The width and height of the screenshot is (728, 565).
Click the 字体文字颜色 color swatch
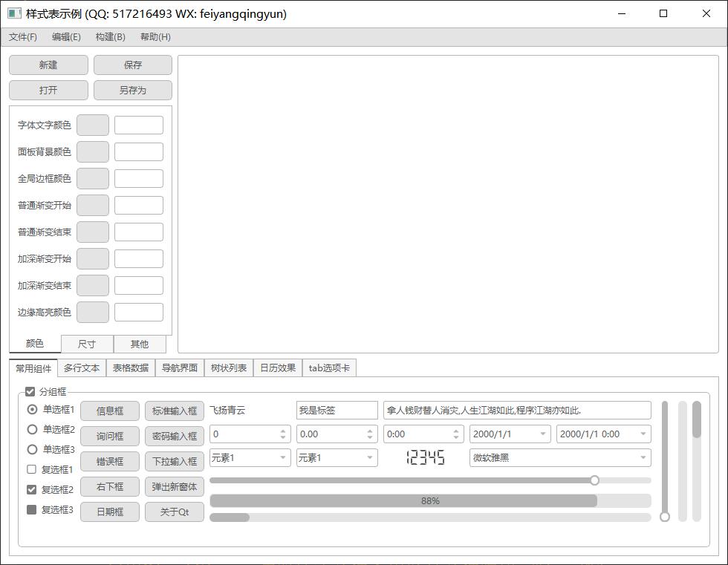click(x=93, y=125)
